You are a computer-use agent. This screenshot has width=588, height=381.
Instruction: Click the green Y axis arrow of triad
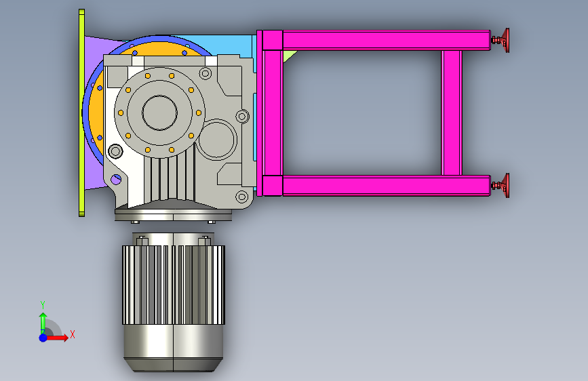[x=43, y=323]
